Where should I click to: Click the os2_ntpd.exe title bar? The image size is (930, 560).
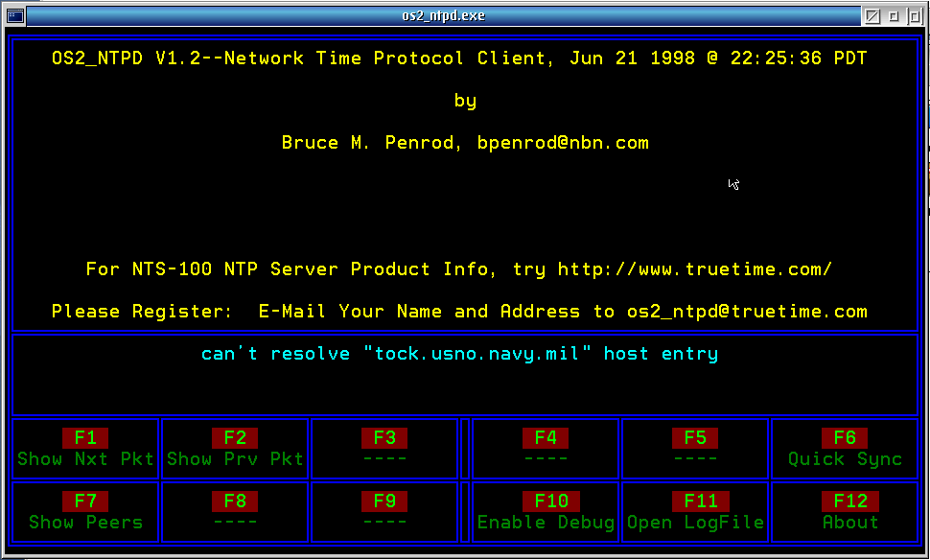[x=444, y=16]
